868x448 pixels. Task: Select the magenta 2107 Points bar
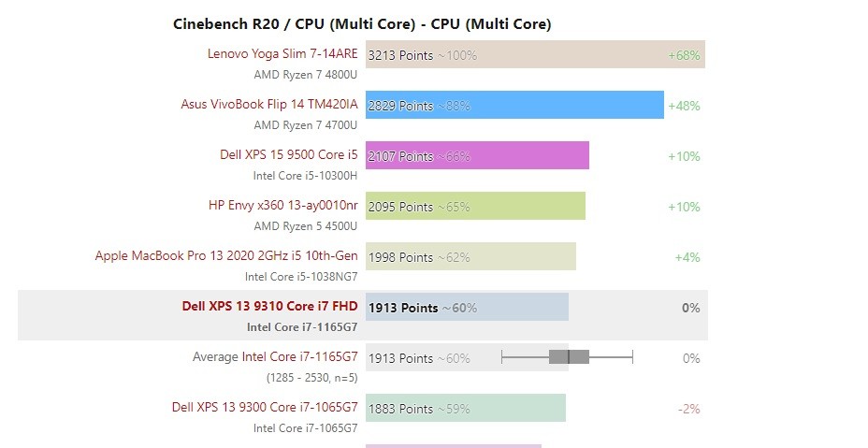point(477,155)
